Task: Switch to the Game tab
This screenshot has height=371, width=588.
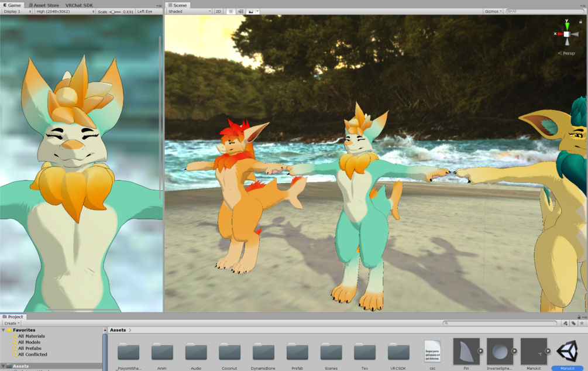Action: click(x=12, y=5)
